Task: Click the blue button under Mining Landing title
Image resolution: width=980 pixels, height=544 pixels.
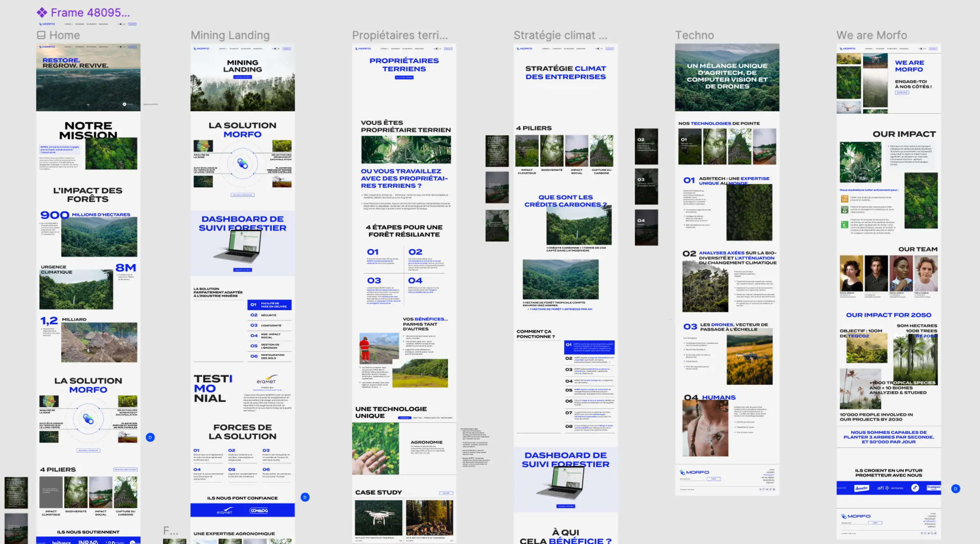Action: [x=242, y=77]
